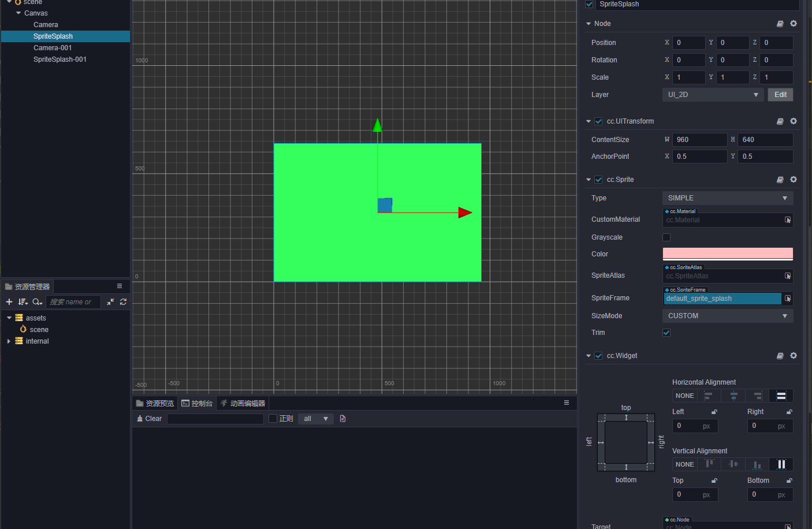Viewport: 812px width, 529px height.
Task: Open cc.Sprite help document icon
Action: click(780, 180)
